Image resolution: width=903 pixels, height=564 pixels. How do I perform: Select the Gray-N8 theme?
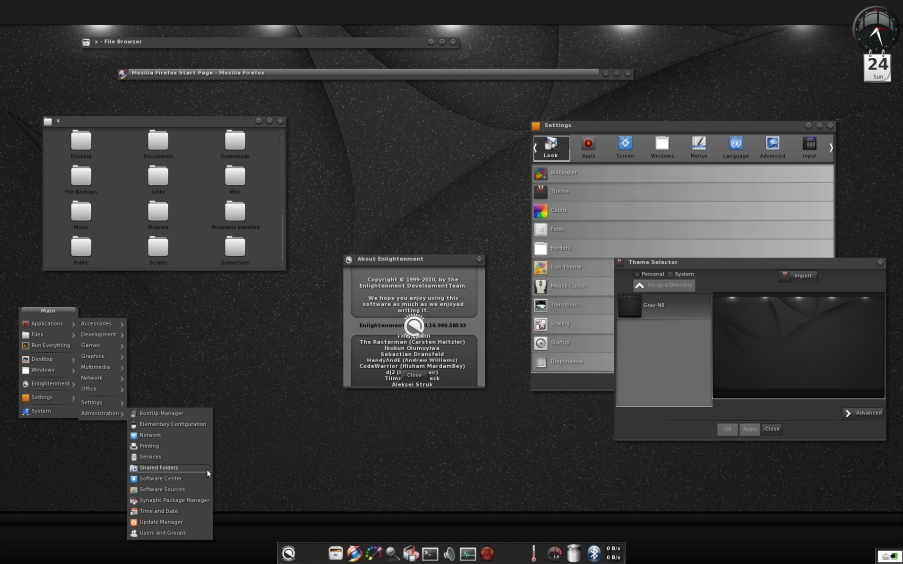tap(664, 306)
